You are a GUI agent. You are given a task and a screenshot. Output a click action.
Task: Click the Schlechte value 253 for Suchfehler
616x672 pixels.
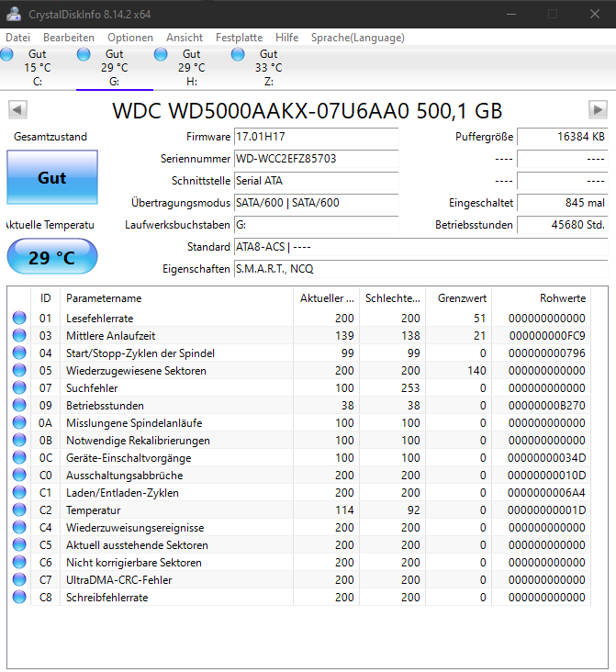[x=410, y=387]
